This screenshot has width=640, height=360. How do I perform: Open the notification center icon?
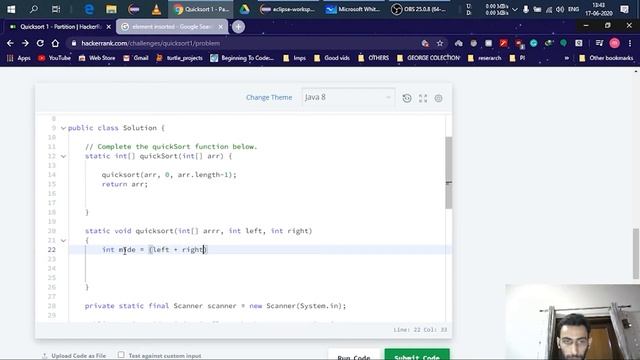[x=624, y=9]
